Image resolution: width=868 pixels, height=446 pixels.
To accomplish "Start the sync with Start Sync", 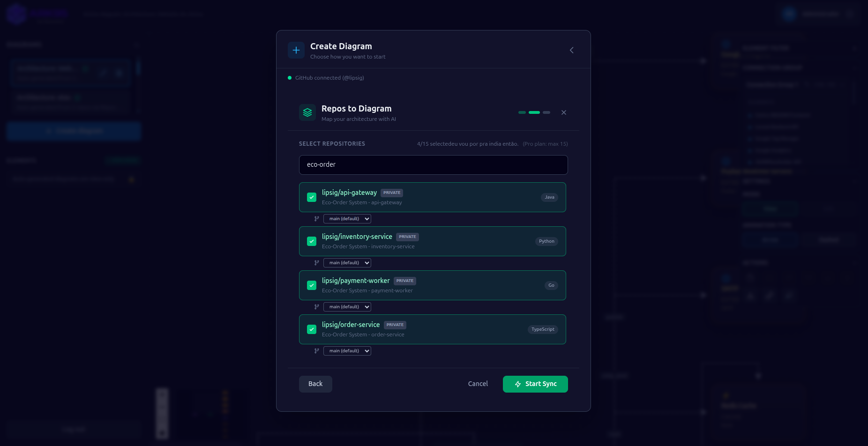I will coord(535,384).
